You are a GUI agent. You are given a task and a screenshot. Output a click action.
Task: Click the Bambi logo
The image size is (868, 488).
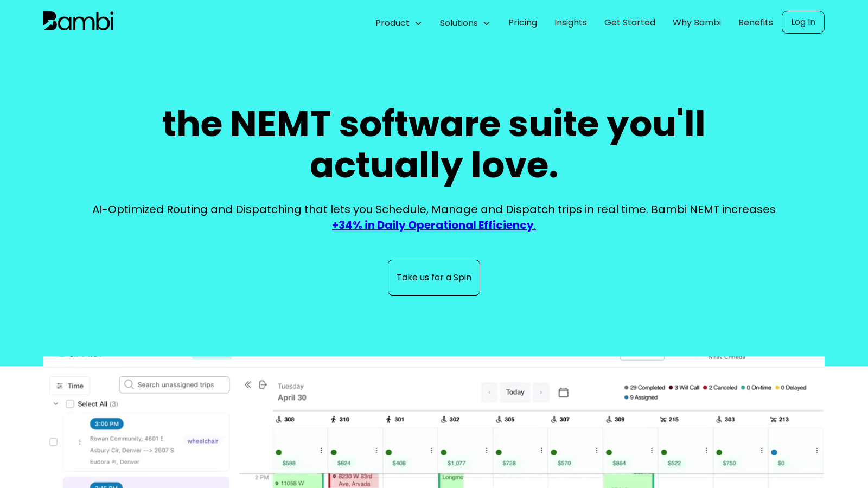click(78, 21)
